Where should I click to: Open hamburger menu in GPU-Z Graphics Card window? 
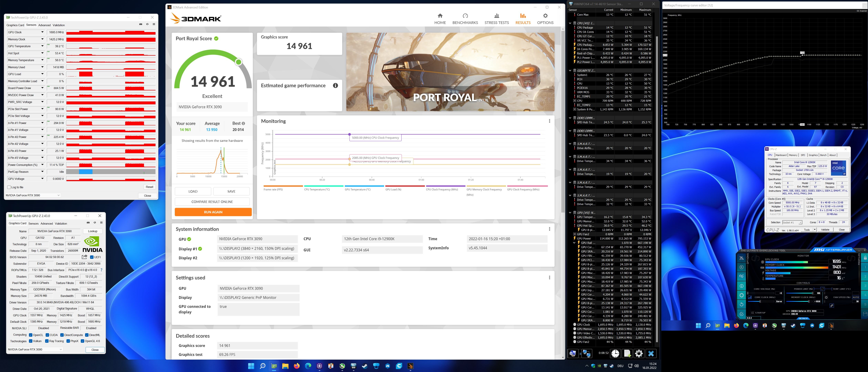pos(101,222)
